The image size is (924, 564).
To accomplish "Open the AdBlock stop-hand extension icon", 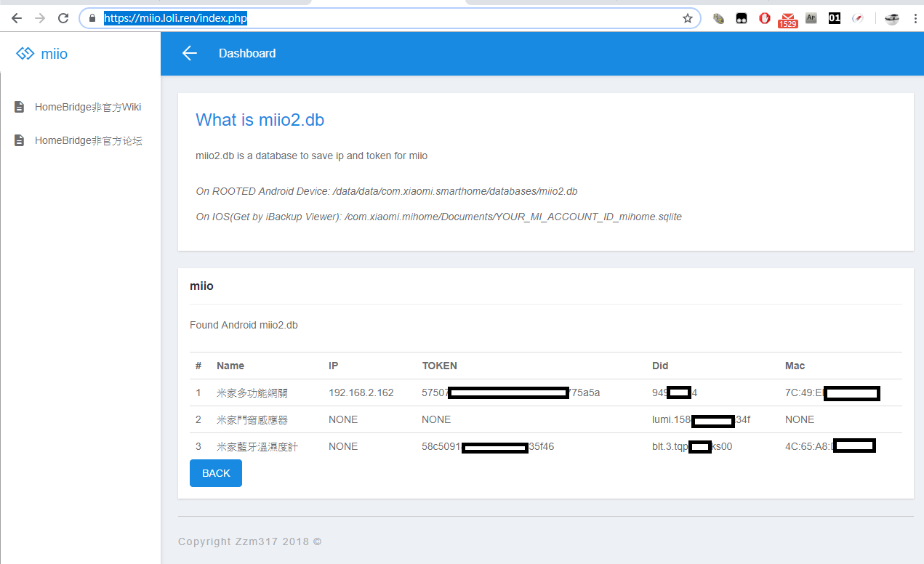I will click(x=765, y=19).
